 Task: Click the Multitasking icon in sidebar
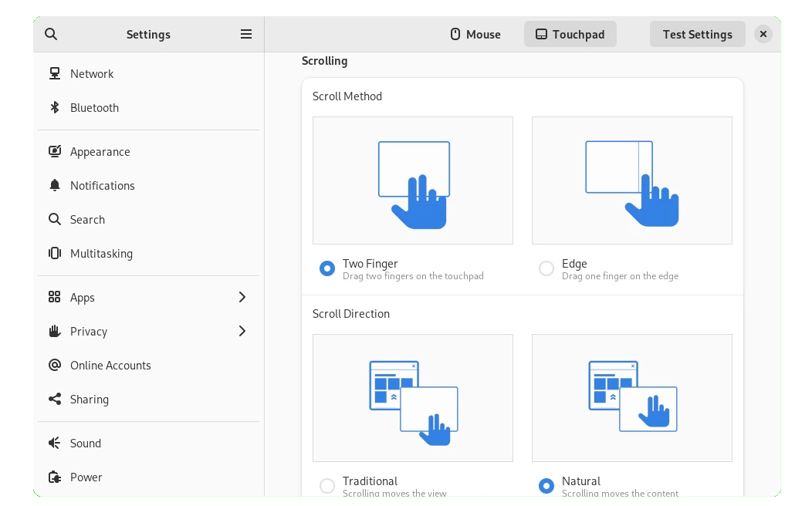coord(55,254)
